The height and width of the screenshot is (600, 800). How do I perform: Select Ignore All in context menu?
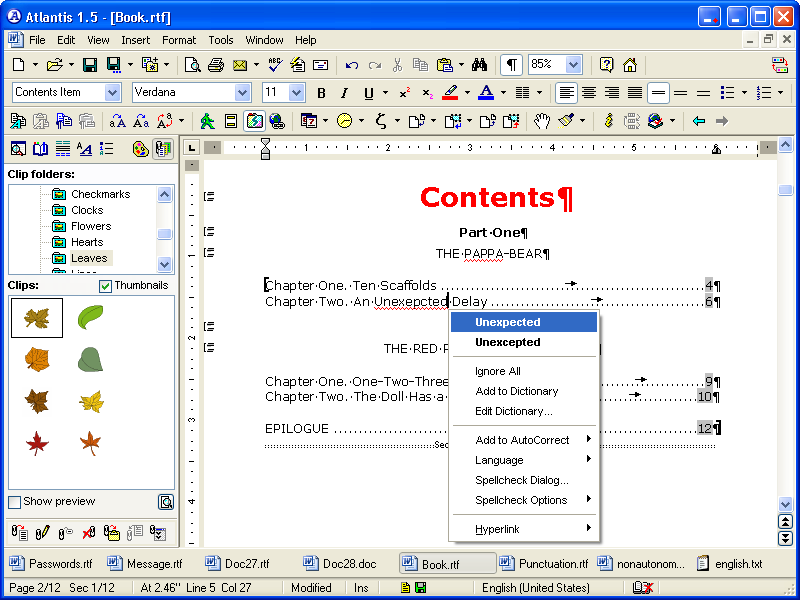(x=524, y=371)
